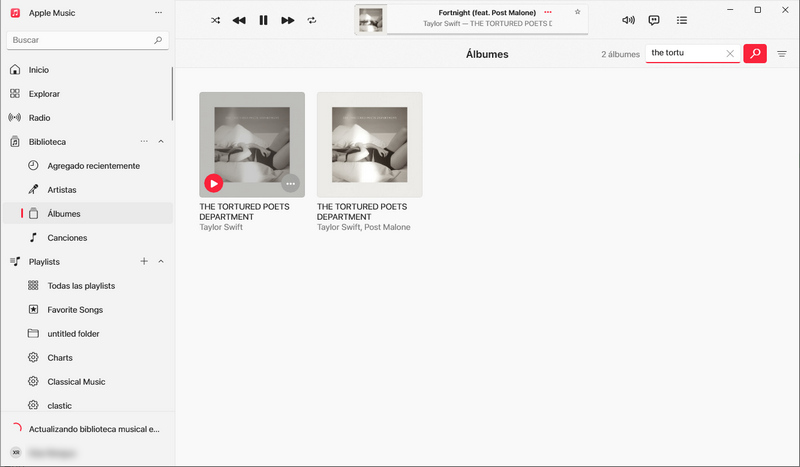
Task: Click the Fortnight song title
Action: click(x=487, y=12)
